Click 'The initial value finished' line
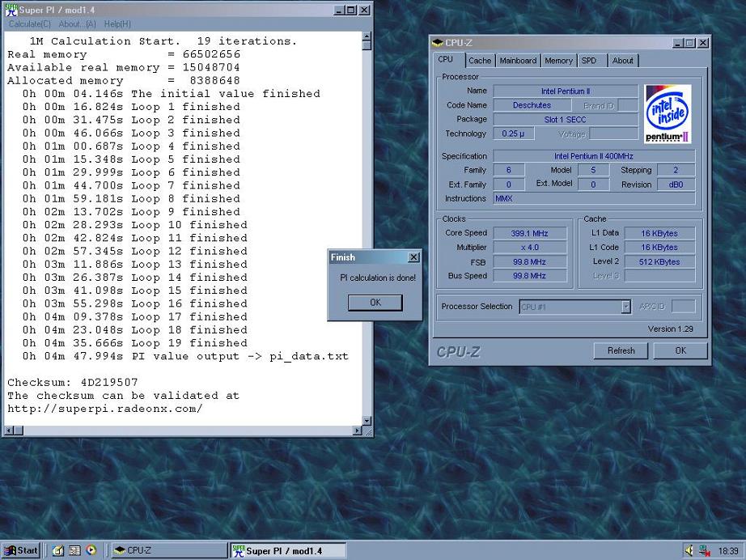Viewport: 746px width, 560px height. pos(172,93)
